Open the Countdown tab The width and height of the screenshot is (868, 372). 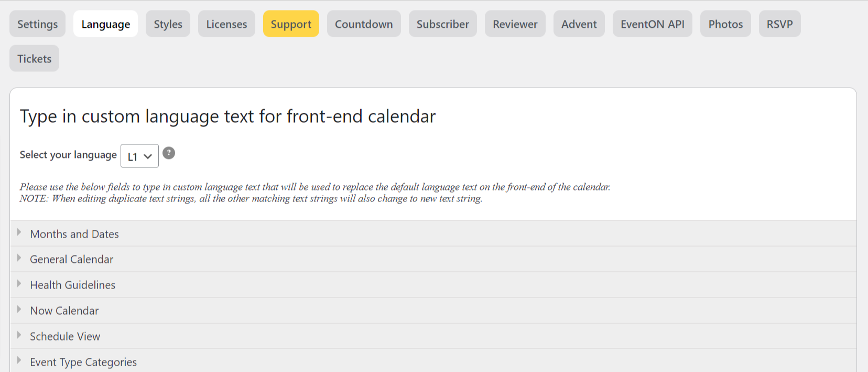[x=364, y=24]
